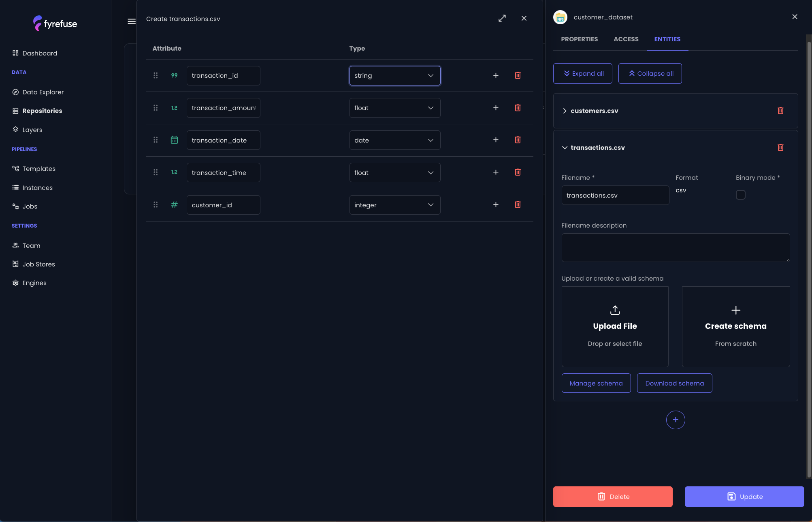The image size is (812, 522).
Task: Open the type dropdown for customer_id
Action: [x=395, y=205]
